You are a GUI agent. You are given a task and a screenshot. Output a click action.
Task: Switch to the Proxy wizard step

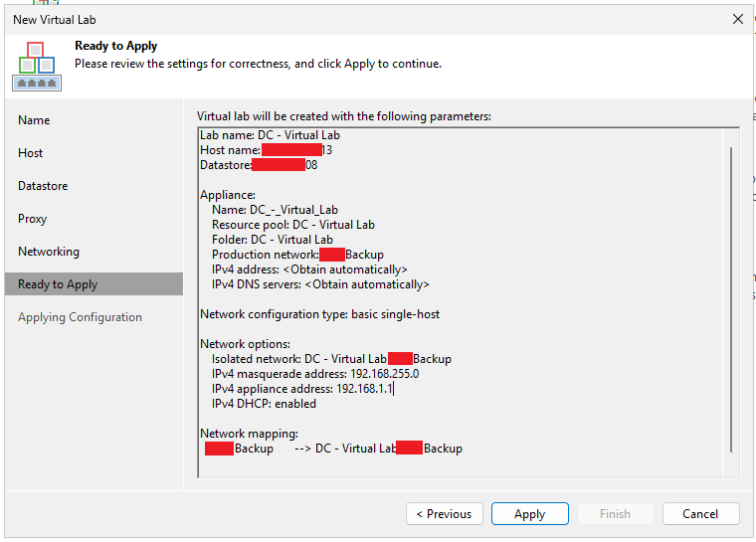(x=33, y=219)
